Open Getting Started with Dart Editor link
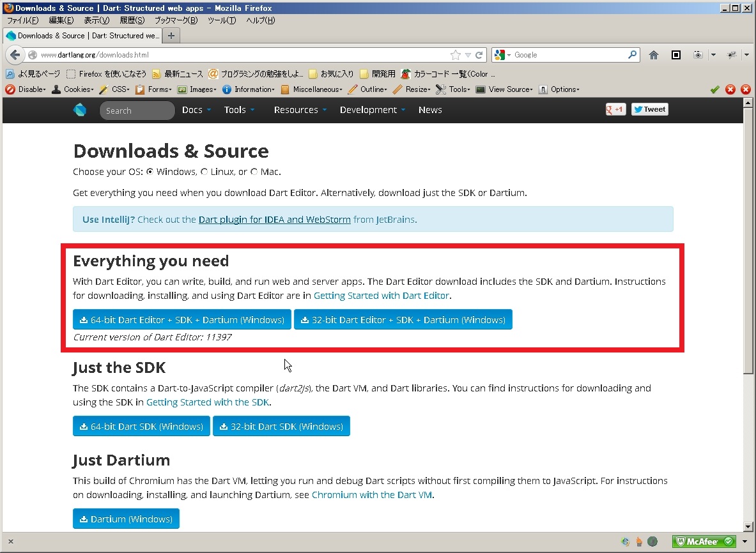This screenshot has width=756, height=553. tap(382, 295)
